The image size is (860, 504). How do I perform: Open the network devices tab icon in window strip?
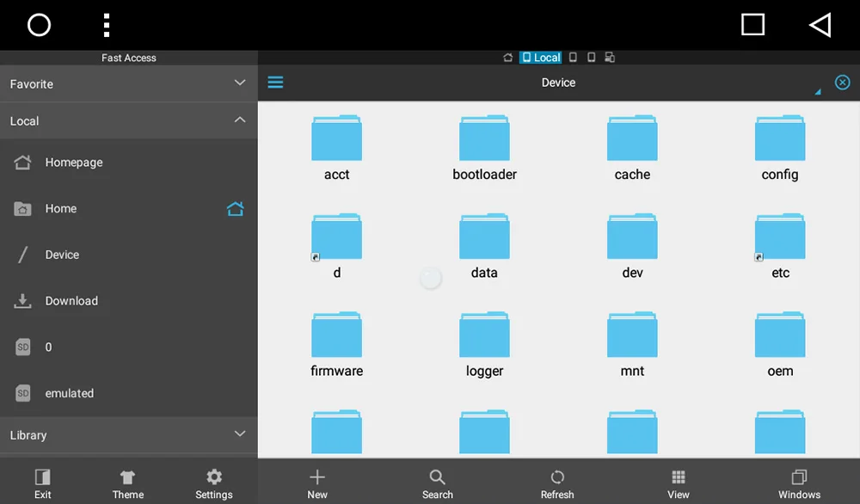click(610, 58)
